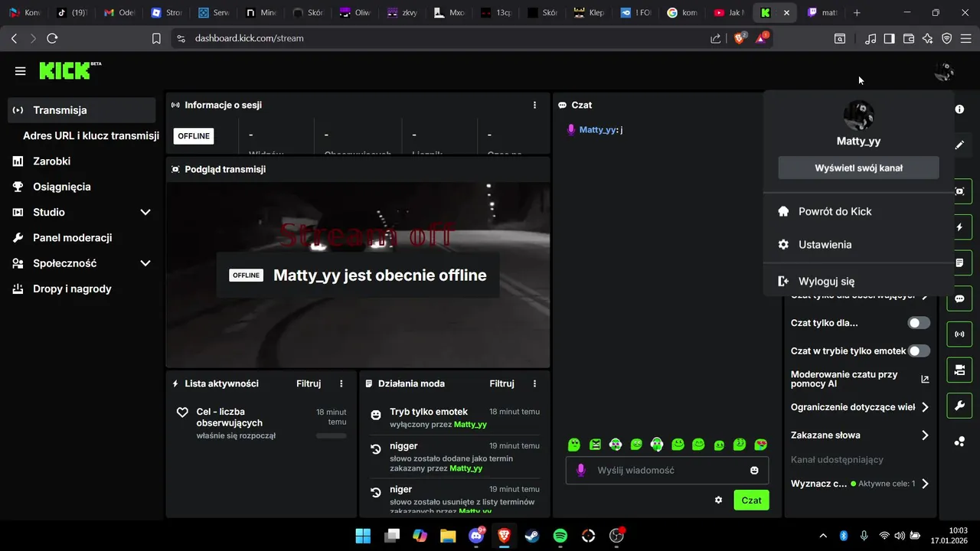Open Zakazane słowa settings chevron
This screenshot has width=980, height=551.
925,435
